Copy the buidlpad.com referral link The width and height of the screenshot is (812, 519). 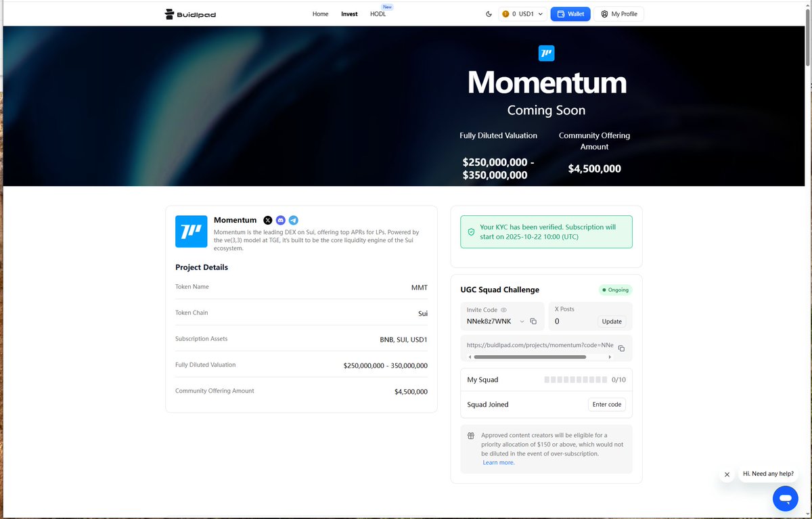[621, 348]
